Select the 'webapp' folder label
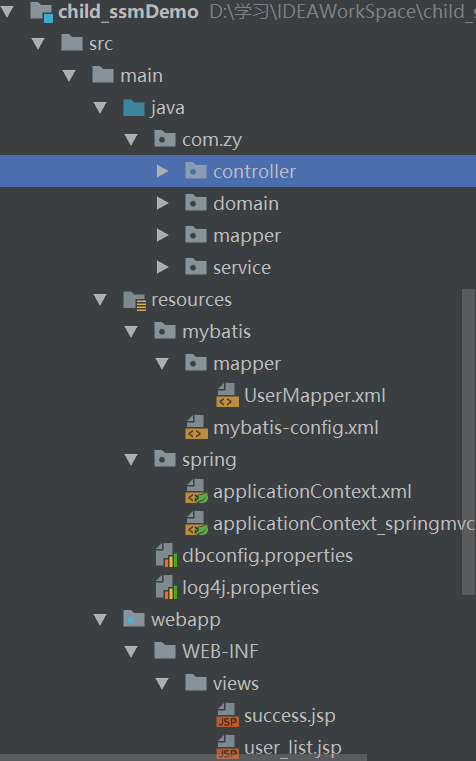 (186, 620)
